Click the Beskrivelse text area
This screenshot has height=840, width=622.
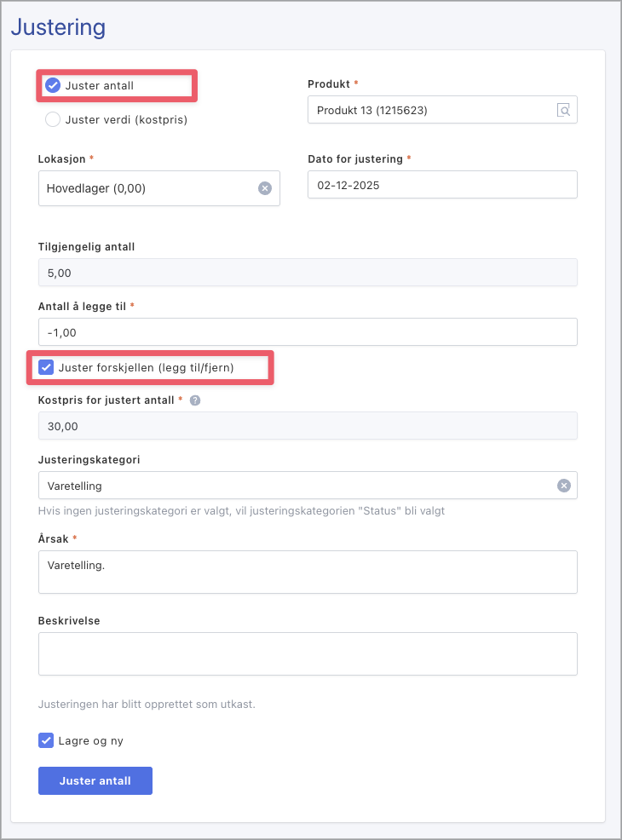(x=308, y=653)
